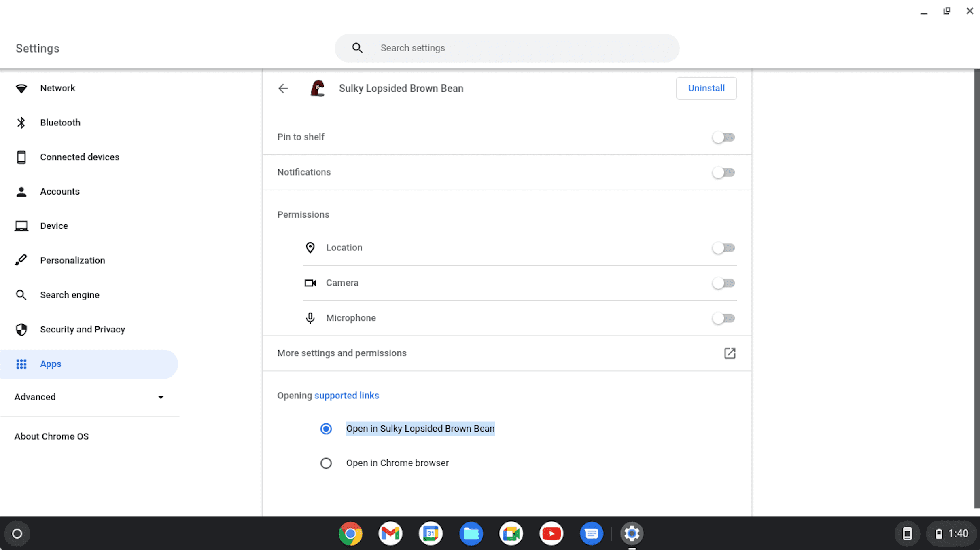Click the Bluetooth settings icon
The width and height of the screenshot is (980, 550).
click(x=22, y=123)
